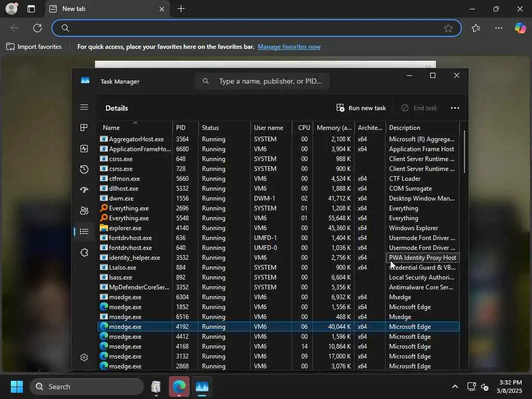
Task: Select Details page icon in sidebar
Action: (84, 231)
